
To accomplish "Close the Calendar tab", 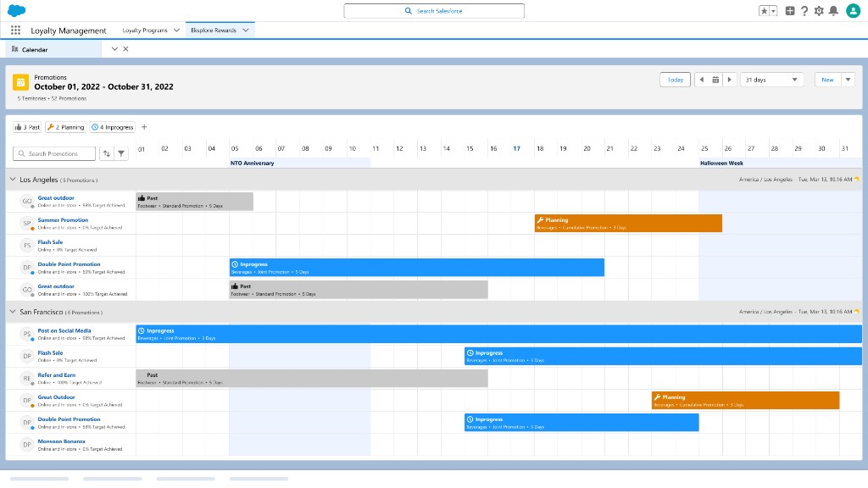I will [x=125, y=49].
